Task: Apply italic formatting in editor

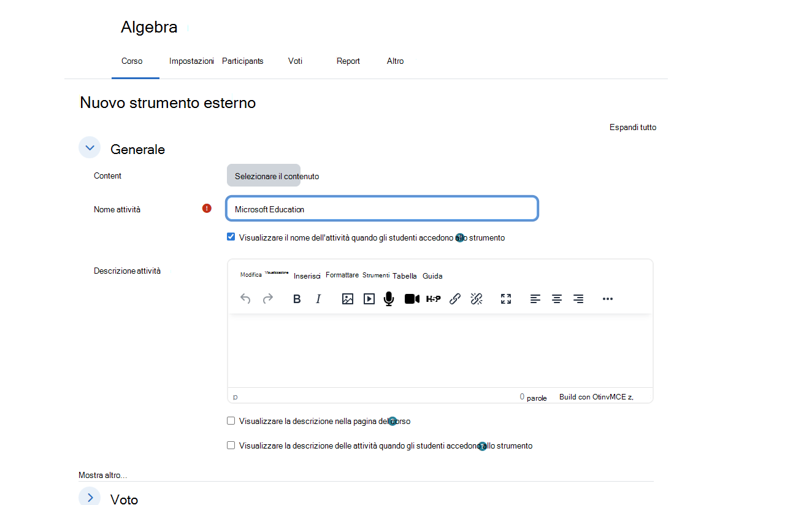Action: point(318,299)
